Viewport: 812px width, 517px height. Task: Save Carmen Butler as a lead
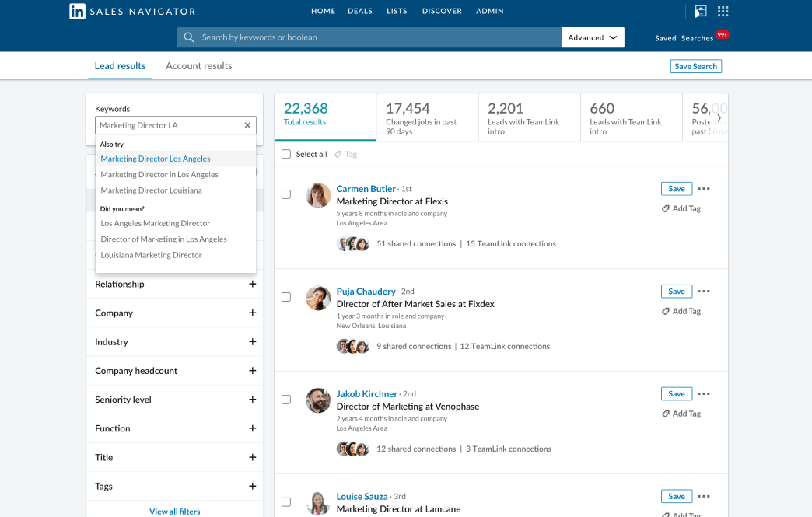pos(677,189)
